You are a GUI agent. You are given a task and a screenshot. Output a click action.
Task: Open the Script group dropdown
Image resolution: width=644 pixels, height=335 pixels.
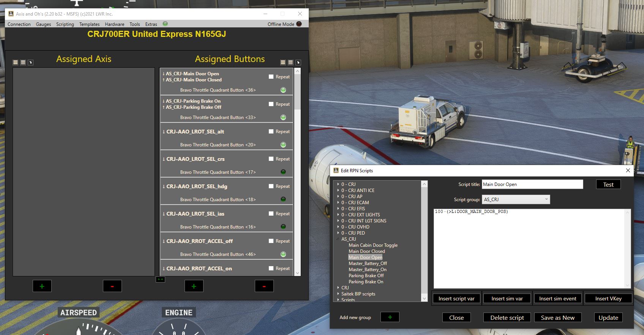(516, 199)
